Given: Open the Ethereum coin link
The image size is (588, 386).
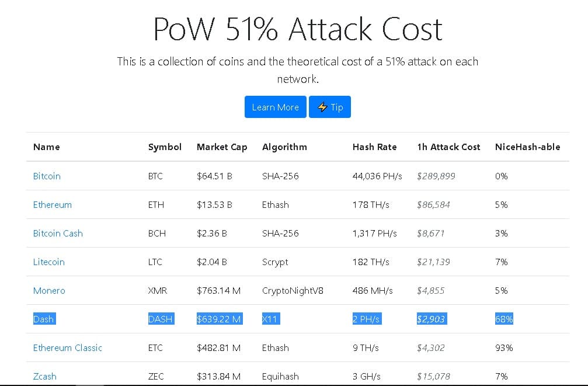Looking at the screenshot, I should pos(53,204).
